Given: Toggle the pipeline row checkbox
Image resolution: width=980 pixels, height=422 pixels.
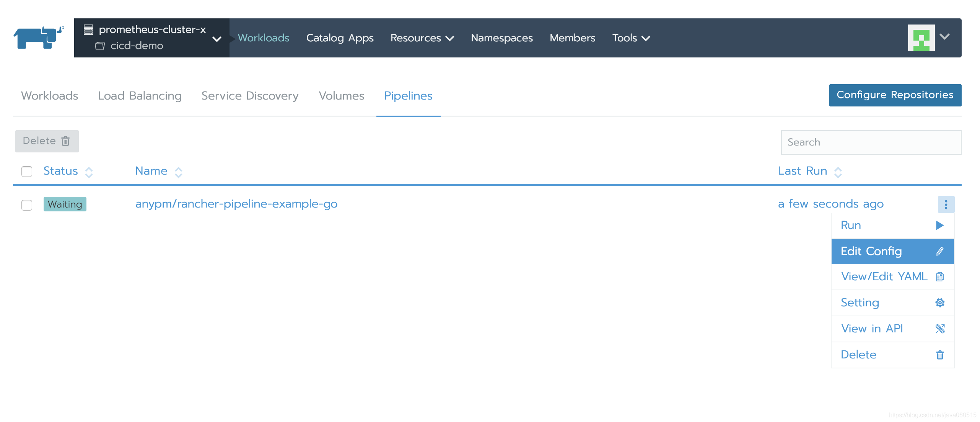Looking at the screenshot, I should 27,203.
